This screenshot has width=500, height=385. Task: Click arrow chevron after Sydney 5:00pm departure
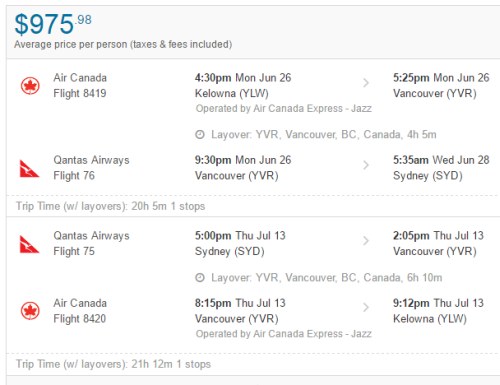tap(366, 240)
